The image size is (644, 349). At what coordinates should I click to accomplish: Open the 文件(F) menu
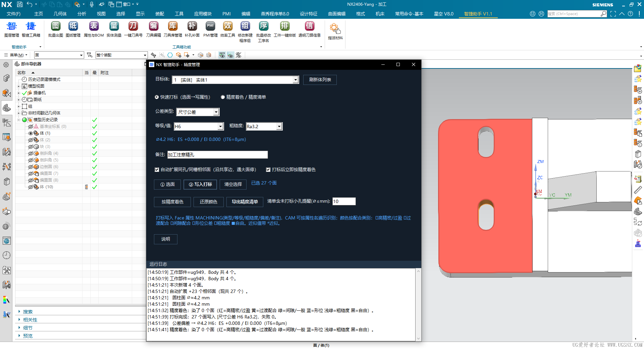tap(13, 14)
